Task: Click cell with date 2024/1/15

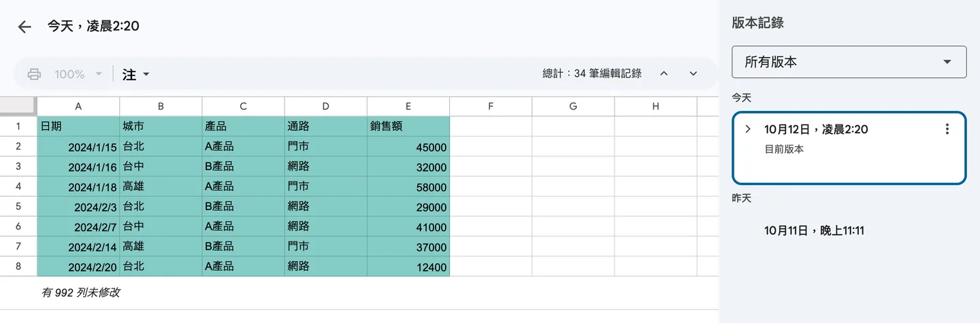Action: click(x=78, y=146)
